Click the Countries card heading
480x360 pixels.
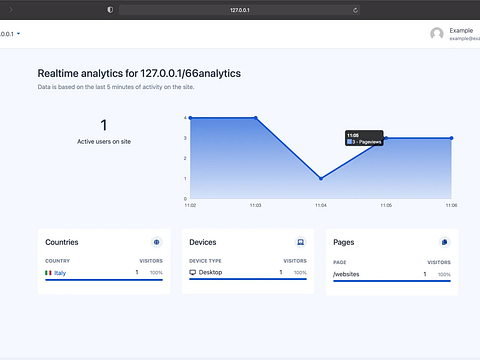[x=62, y=242]
